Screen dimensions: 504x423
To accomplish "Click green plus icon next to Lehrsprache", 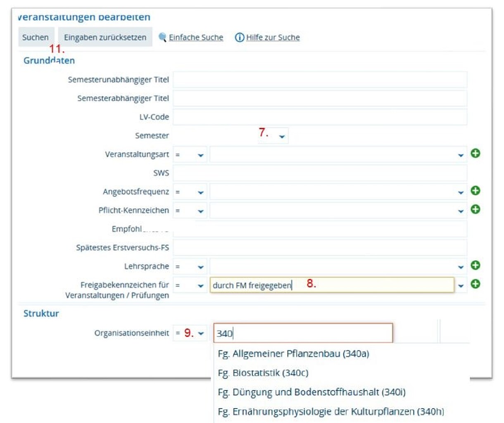I will point(475,265).
